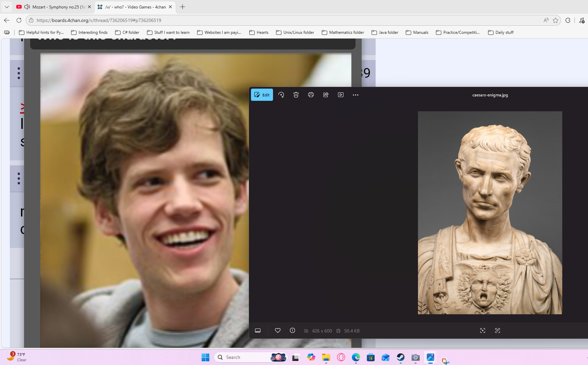The image size is (588, 365).
Task: Open the 'Java folder' bookmark folder
Action: pyautogui.click(x=385, y=32)
